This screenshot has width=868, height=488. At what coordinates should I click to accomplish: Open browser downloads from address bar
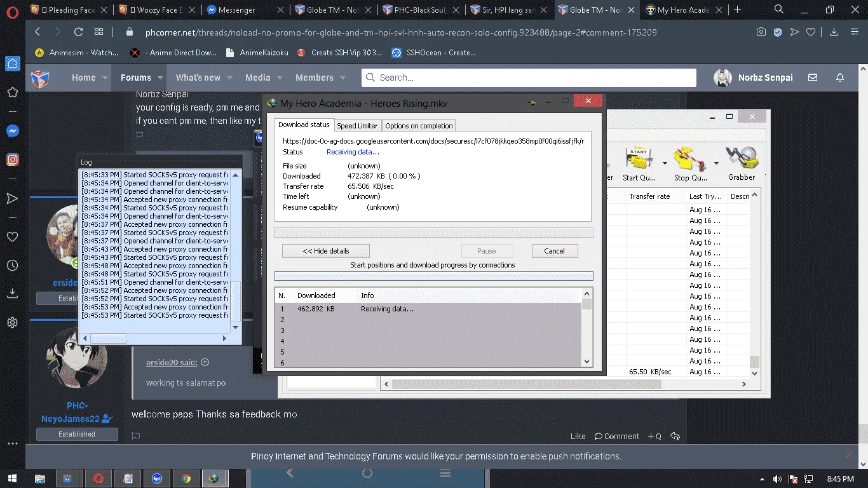tap(834, 32)
